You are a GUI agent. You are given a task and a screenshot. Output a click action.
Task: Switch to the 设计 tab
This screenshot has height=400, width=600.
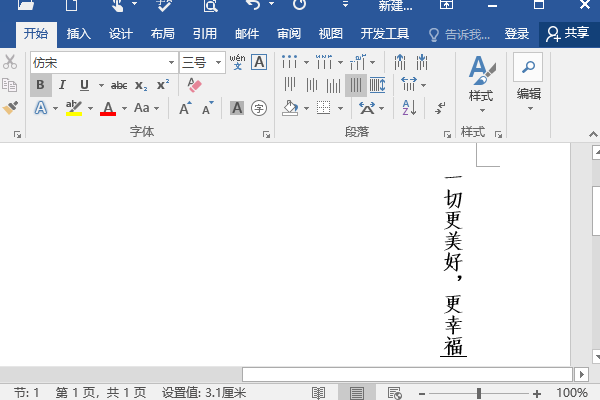(121, 34)
